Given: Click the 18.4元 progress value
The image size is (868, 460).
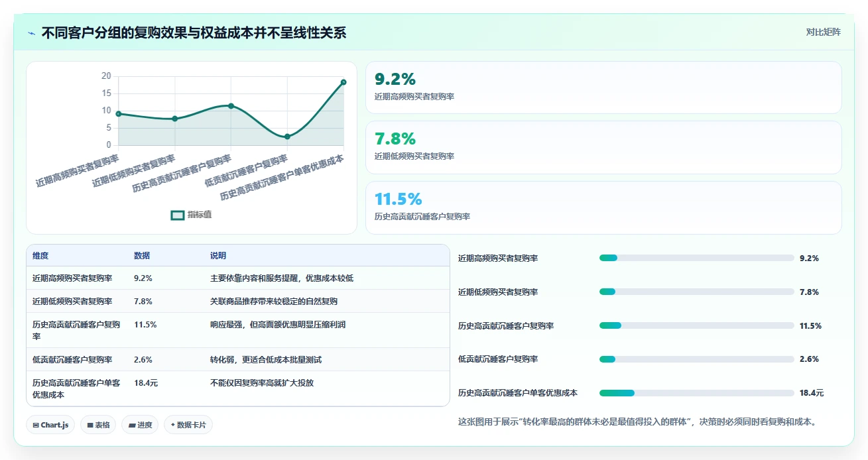Looking at the screenshot, I should click(x=812, y=393).
